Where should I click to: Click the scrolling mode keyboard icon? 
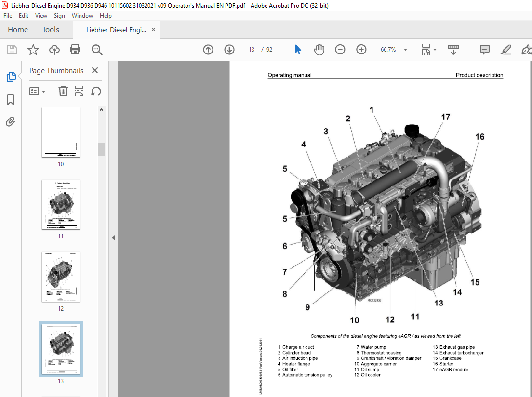point(453,50)
